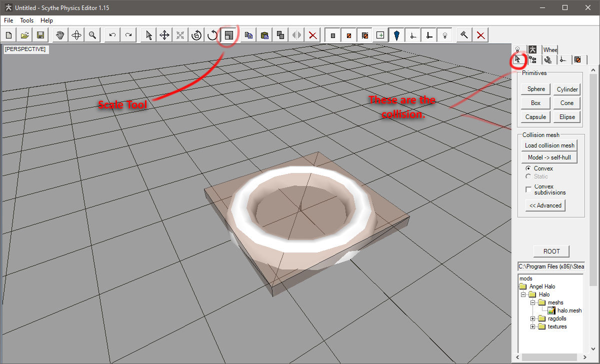This screenshot has height=364, width=600.
Task: Switch to the figure icon panel tab
Action: [x=533, y=49]
